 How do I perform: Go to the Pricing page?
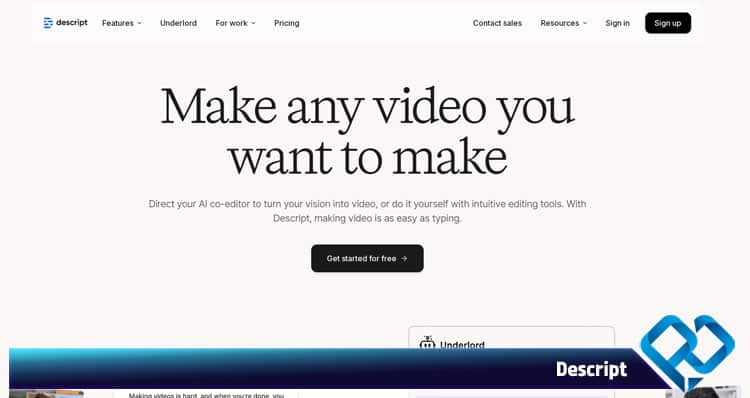(287, 23)
